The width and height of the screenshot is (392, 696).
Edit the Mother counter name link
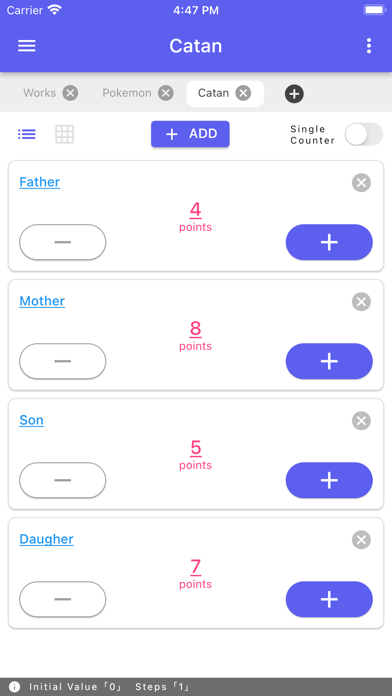tap(42, 301)
